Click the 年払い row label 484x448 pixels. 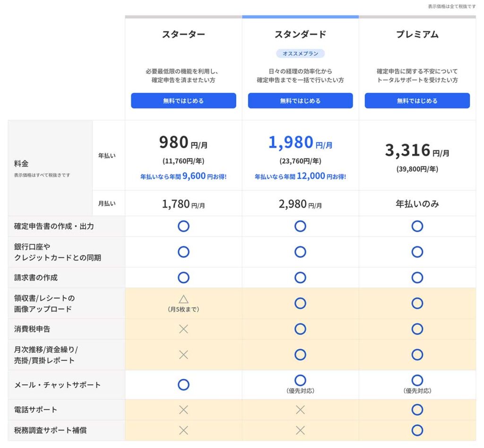pos(107,156)
